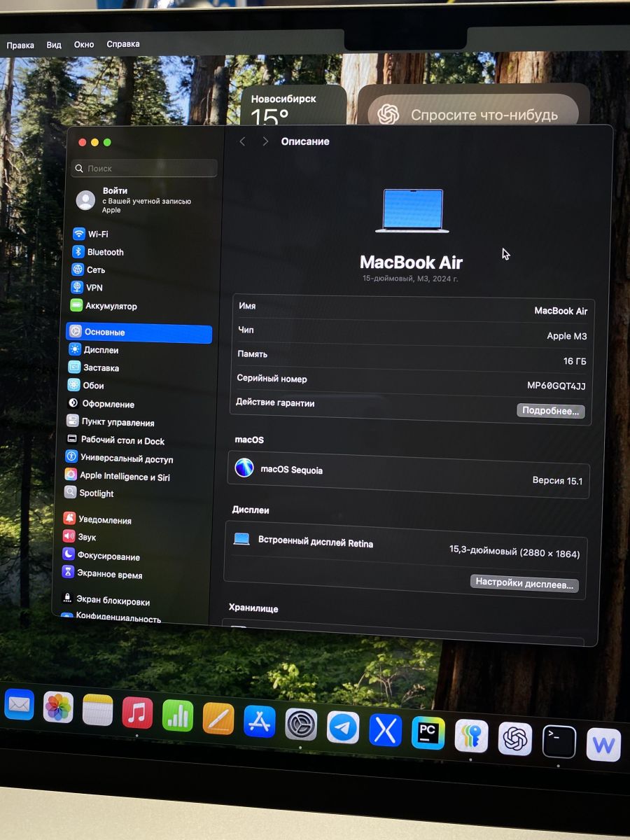Launch Music app from Dock

137,713
